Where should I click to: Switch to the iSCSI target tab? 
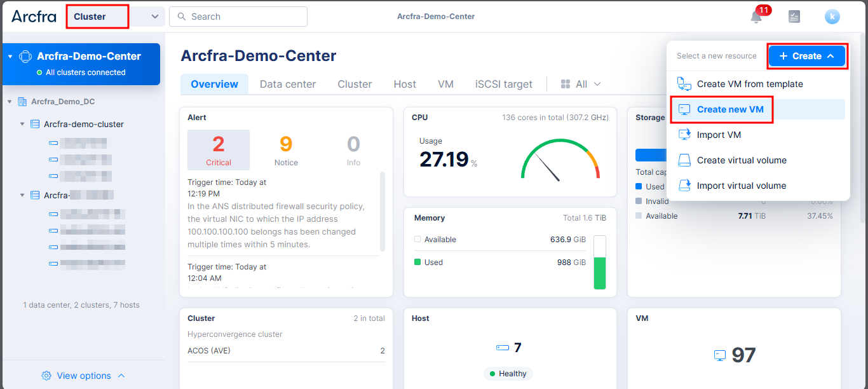click(504, 84)
